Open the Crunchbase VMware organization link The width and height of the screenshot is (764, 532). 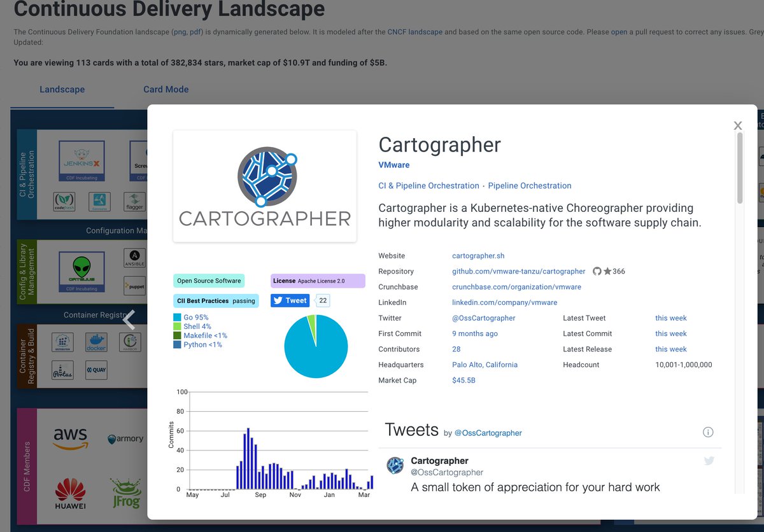(x=516, y=287)
